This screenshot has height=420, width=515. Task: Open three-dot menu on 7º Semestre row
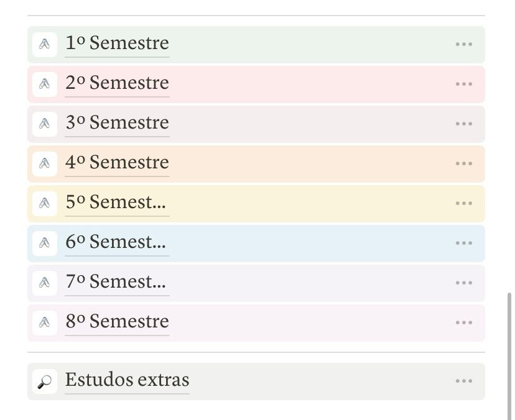(x=464, y=283)
